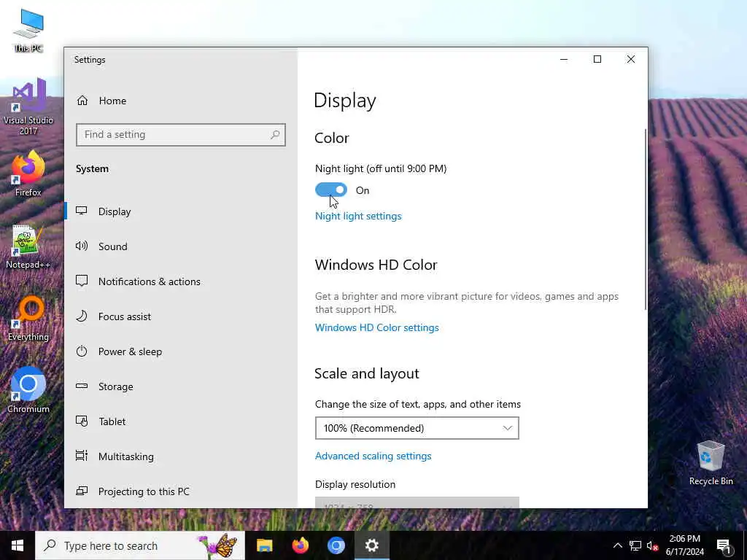Screen dimensions: 747x560
Task: Open the Windows Start menu
Action: tap(18, 545)
